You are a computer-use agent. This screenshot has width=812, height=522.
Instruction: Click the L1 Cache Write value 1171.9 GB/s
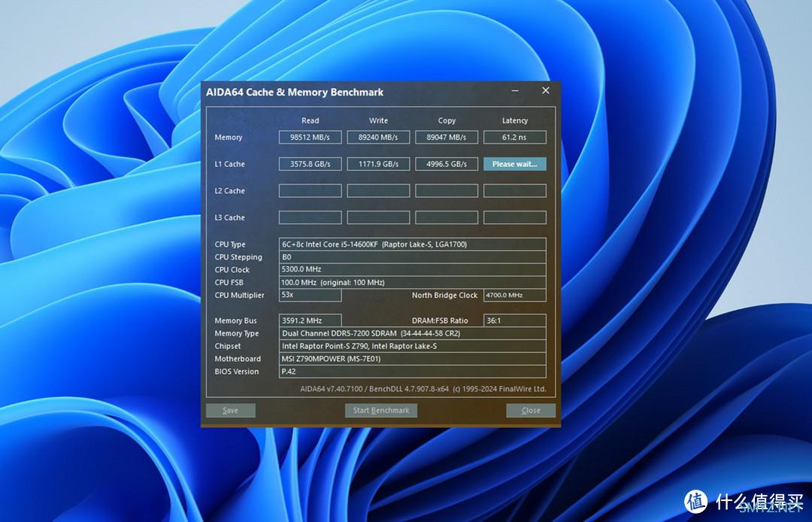378,164
